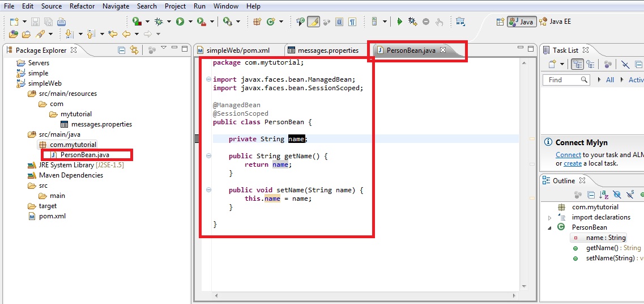The width and height of the screenshot is (644, 304).
Task: Click the magnifier in Find field
Action: click(x=584, y=80)
